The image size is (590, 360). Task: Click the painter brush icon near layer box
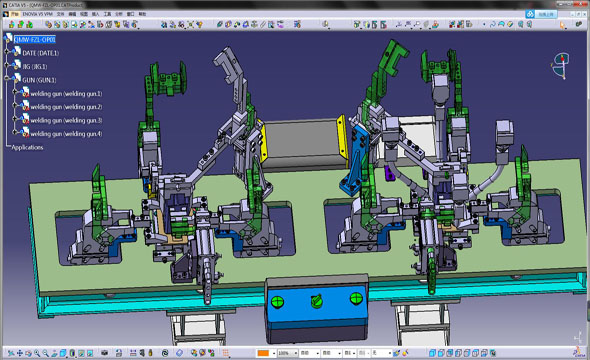pyautogui.click(x=396, y=353)
